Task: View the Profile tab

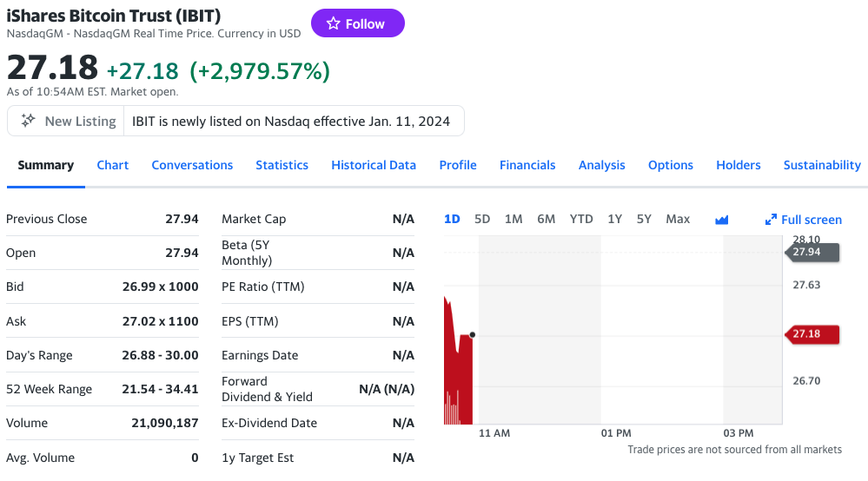Action: click(x=458, y=165)
